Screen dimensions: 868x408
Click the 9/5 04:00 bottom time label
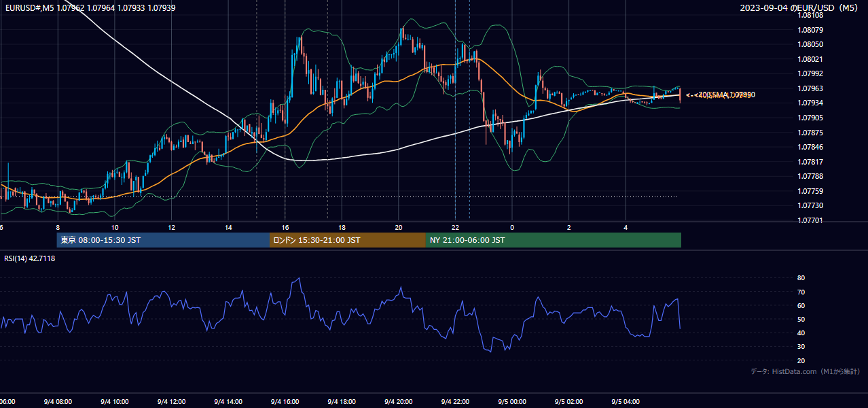coord(626,402)
